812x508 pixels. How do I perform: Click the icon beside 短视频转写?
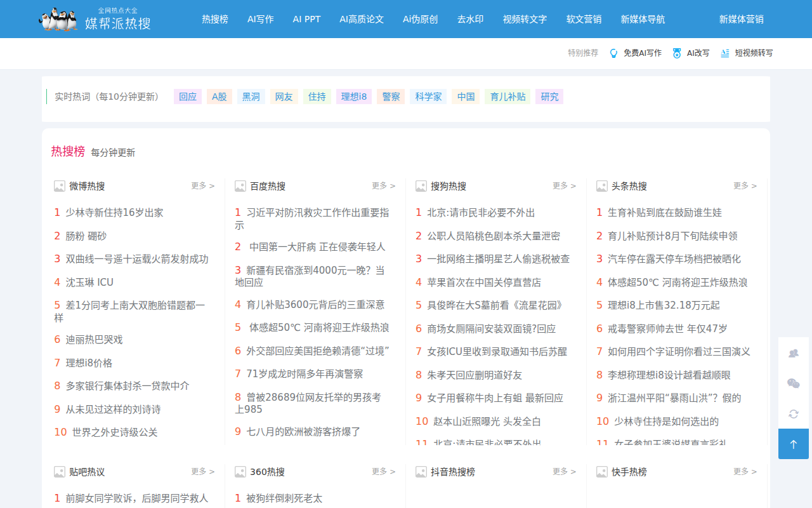725,53
